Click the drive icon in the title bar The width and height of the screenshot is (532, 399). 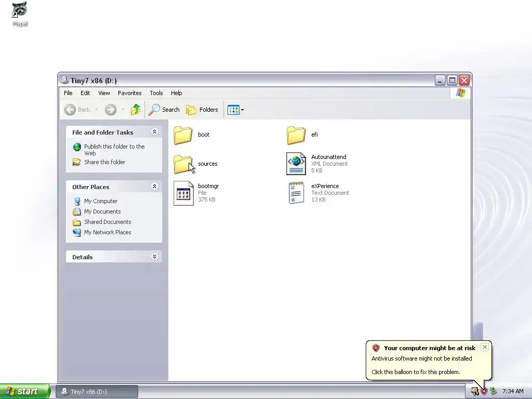64,80
